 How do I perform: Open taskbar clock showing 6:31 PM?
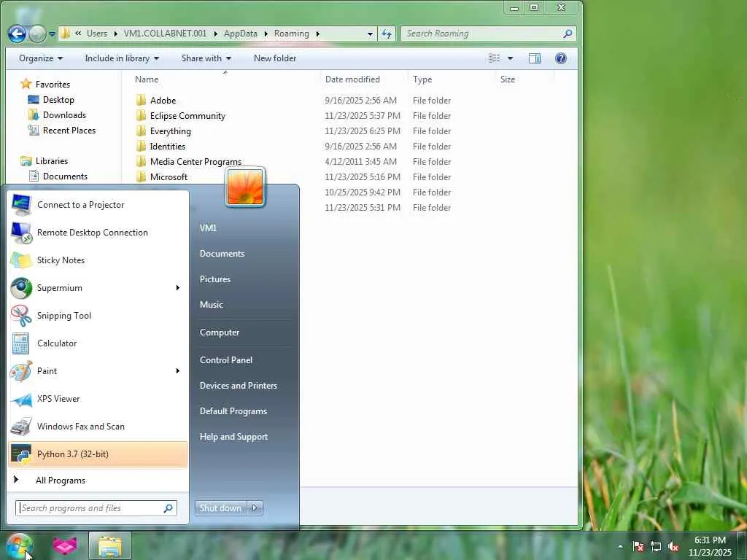pyautogui.click(x=710, y=546)
